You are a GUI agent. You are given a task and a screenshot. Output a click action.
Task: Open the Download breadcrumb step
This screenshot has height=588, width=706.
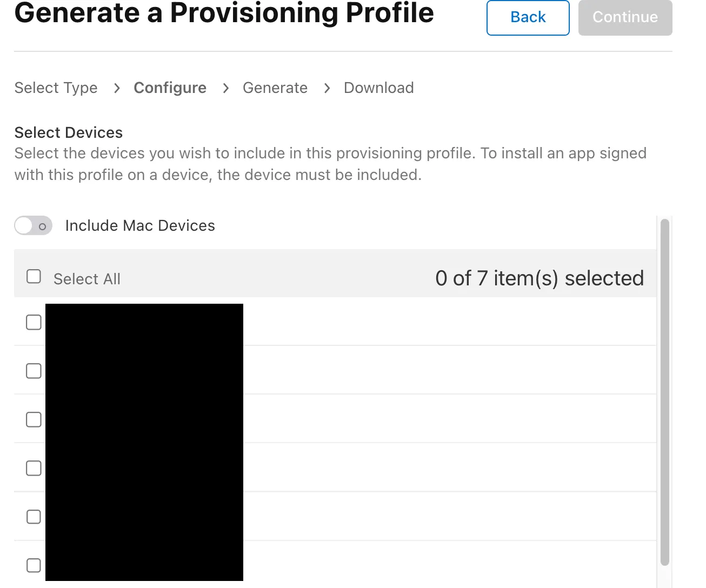(378, 88)
